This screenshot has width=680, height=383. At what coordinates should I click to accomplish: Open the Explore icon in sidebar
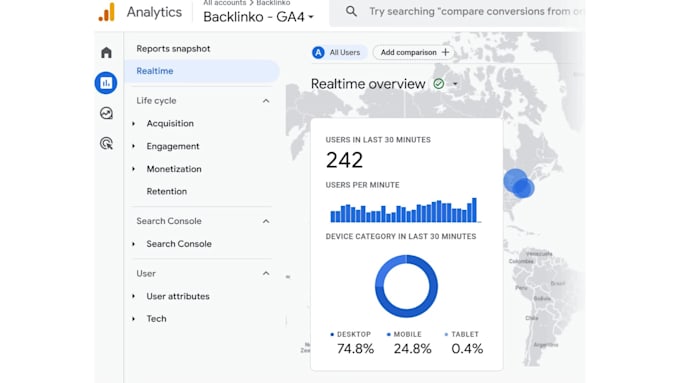click(x=106, y=113)
